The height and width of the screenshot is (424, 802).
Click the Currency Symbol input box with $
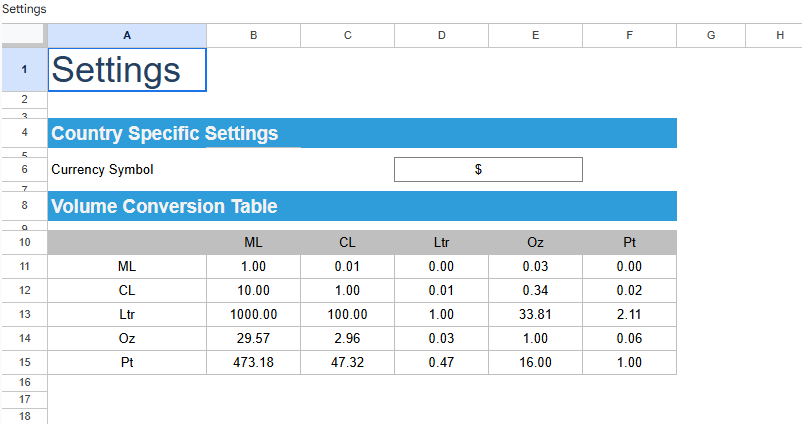488,170
